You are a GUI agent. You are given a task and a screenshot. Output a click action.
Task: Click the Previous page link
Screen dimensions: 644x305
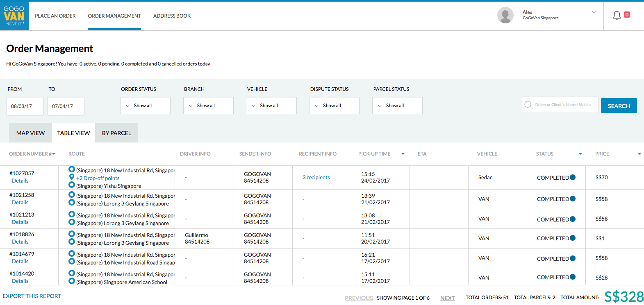[x=359, y=298]
